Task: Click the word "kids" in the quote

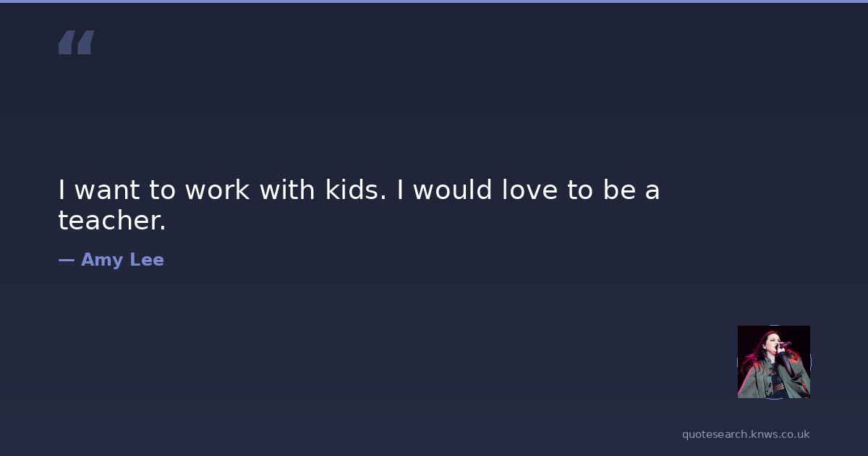Action: tap(351, 190)
